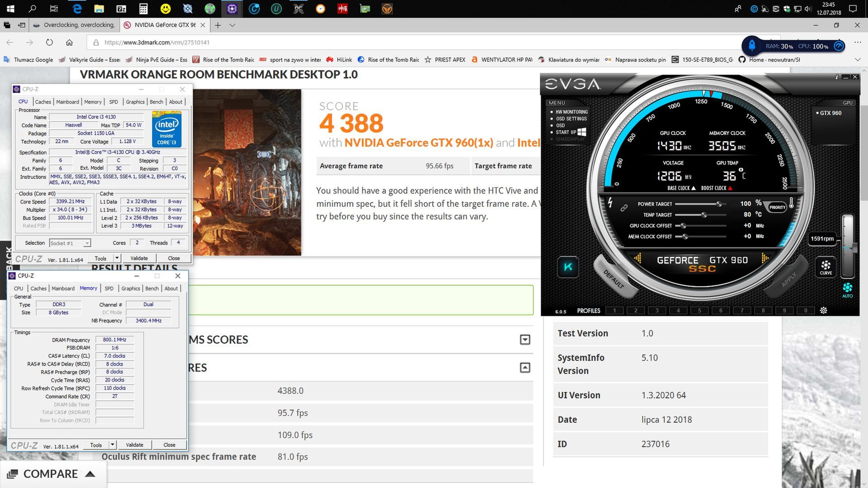Screen dimensions: 868x488
Task: Open the Socket #1 selection dropdown
Action: pos(70,243)
